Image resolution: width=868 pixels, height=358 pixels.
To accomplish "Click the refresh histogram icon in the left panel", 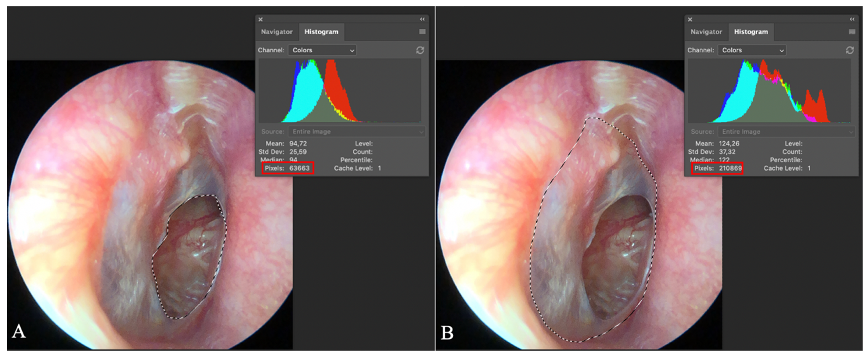I will (x=420, y=50).
